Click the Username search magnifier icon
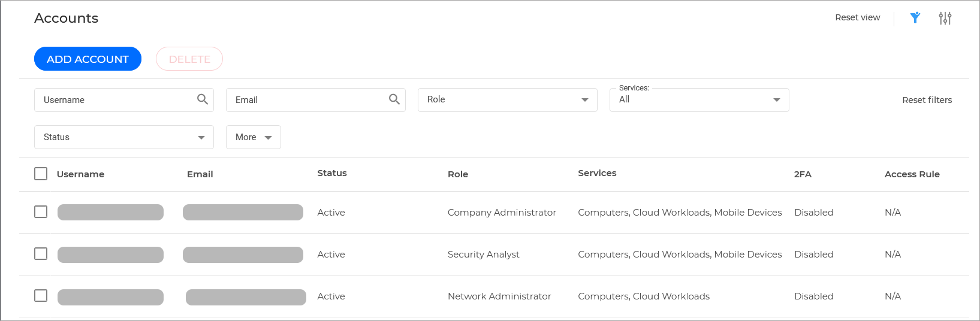The width and height of the screenshot is (980, 321). [x=203, y=99]
